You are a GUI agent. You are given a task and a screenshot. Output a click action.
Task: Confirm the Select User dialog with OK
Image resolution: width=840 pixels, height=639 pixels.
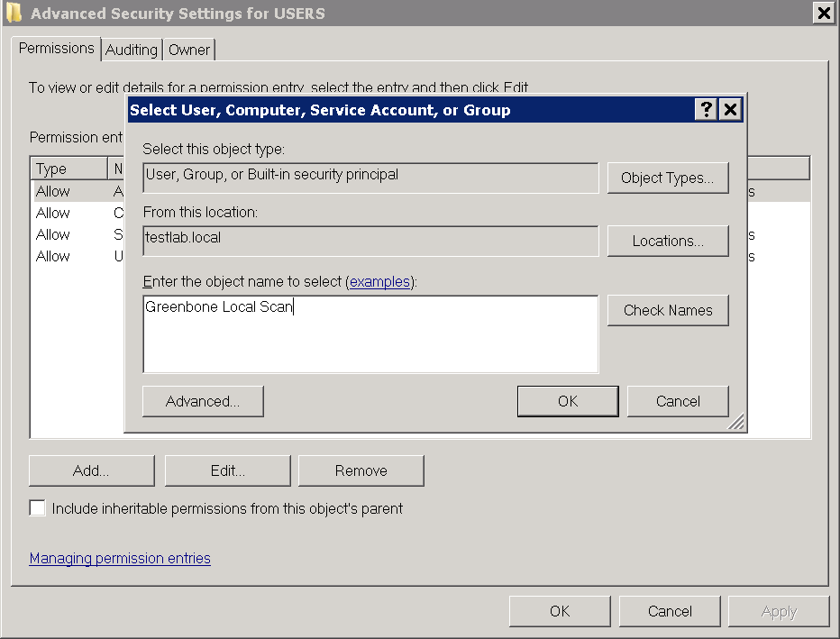pos(568,401)
